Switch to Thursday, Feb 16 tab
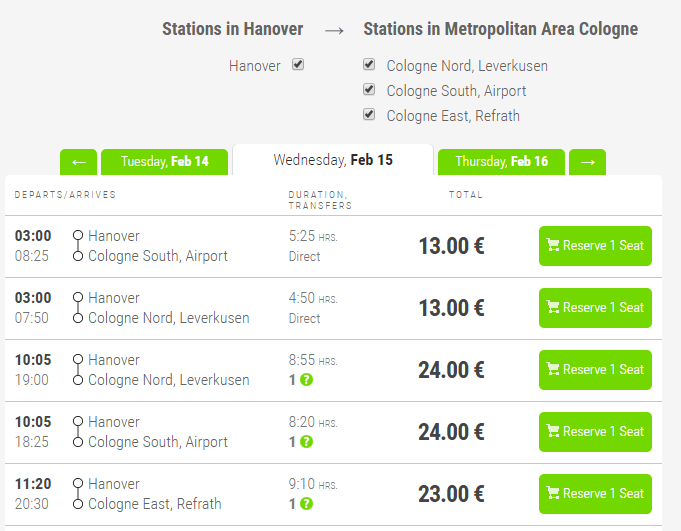Viewport: 681px width, 531px height. tap(501, 162)
